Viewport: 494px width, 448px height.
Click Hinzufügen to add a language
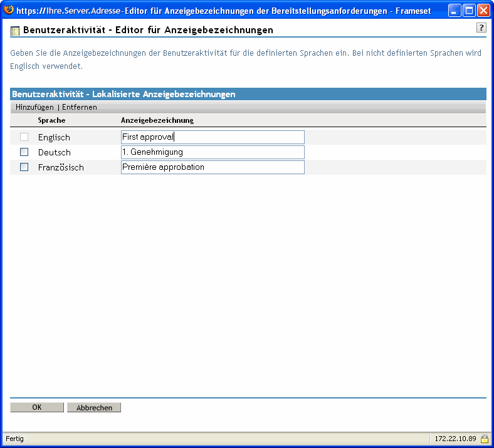coord(34,107)
